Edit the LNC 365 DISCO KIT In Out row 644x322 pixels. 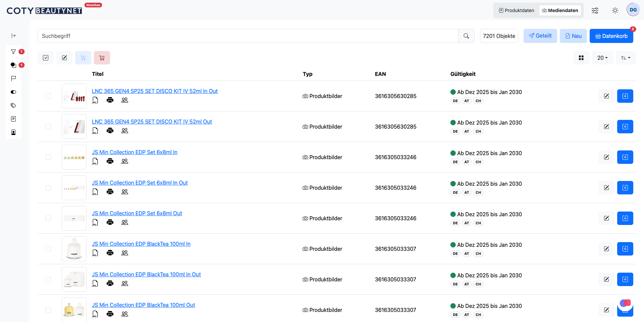pyautogui.click(x=606, y=96)
